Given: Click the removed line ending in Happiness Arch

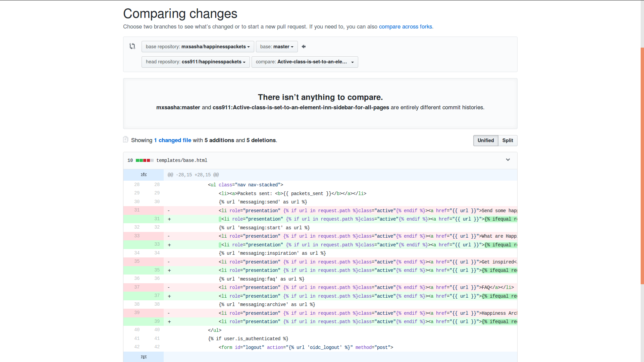Looking at the screenshot, I should pyautogui.click(x=340, y=313).
